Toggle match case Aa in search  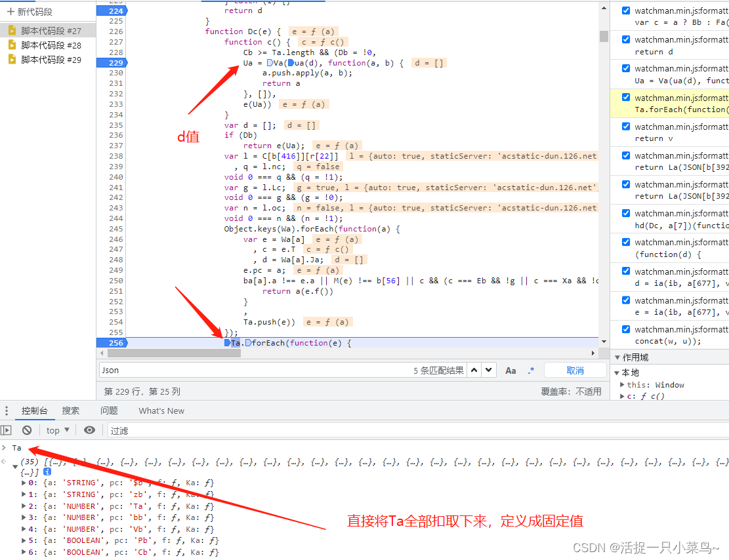(x=510, y=370)
